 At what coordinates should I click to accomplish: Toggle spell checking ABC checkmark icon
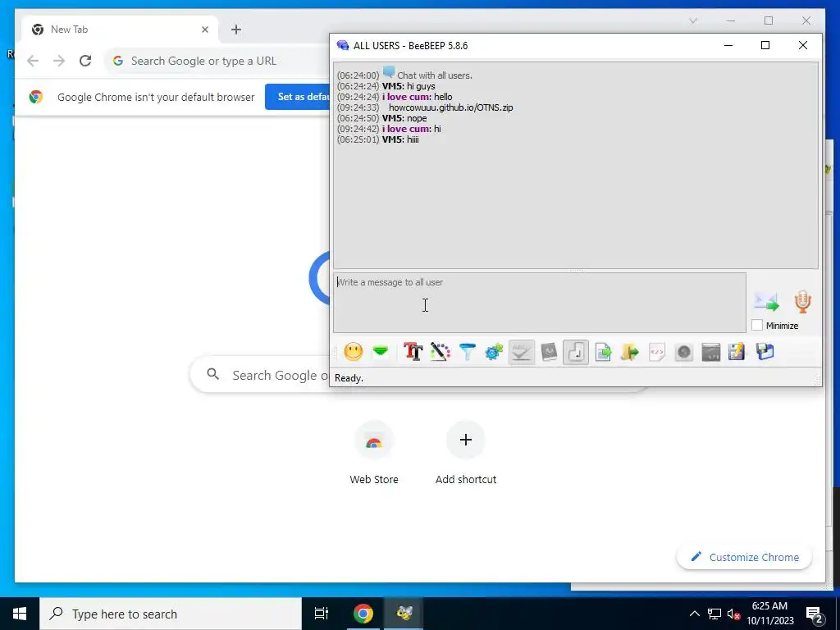coord(521,352)
